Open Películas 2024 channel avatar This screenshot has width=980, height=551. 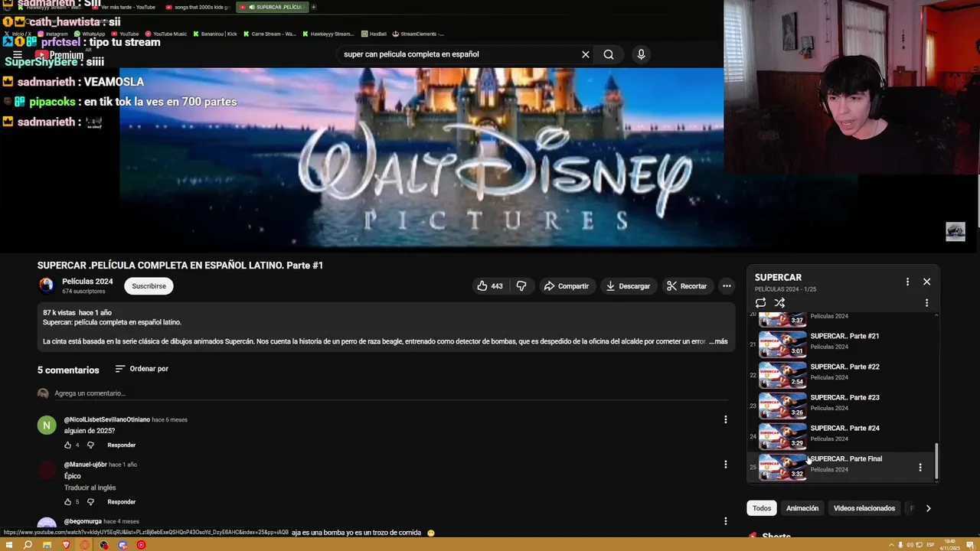pyautogui.click(x=47, y=285)
